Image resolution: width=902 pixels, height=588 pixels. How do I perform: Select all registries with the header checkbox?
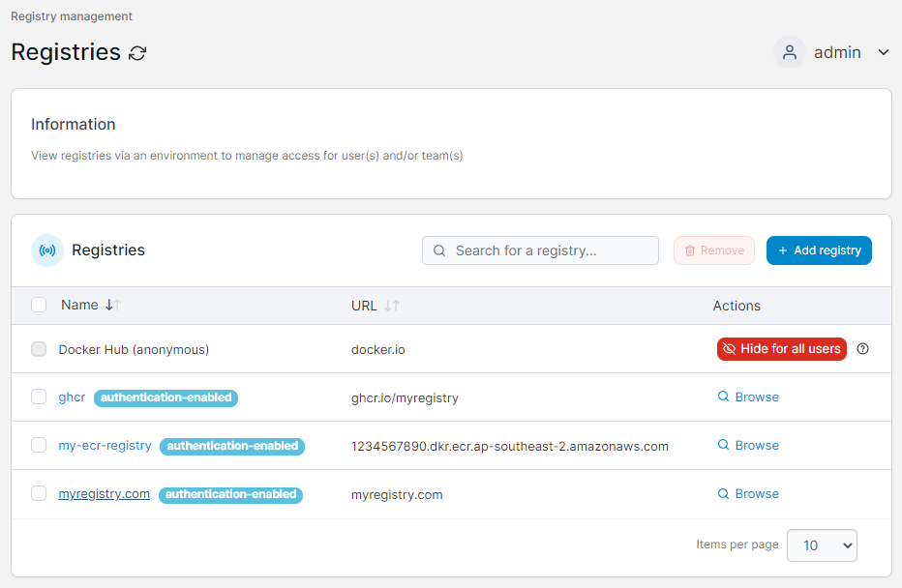pos(39,305)
